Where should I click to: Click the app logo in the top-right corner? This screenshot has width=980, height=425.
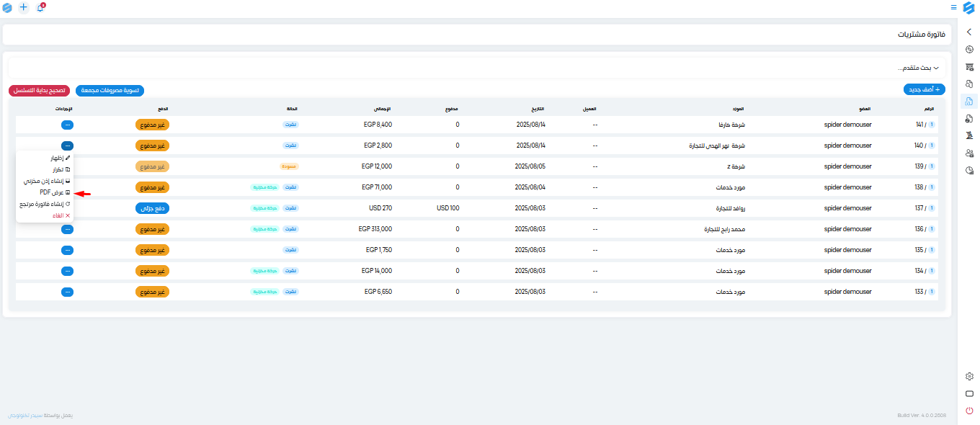click(x=968, y=7)
